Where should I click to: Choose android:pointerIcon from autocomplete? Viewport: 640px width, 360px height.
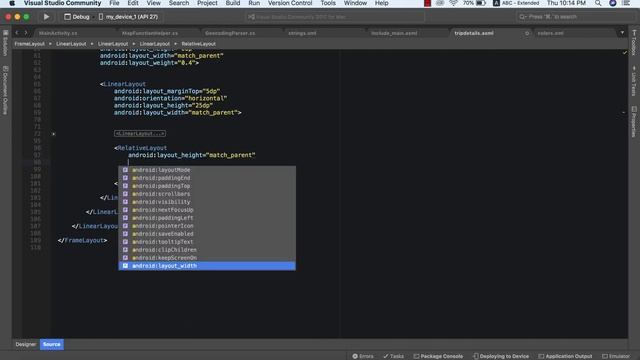pyautogui.click(x=207, y=226)
